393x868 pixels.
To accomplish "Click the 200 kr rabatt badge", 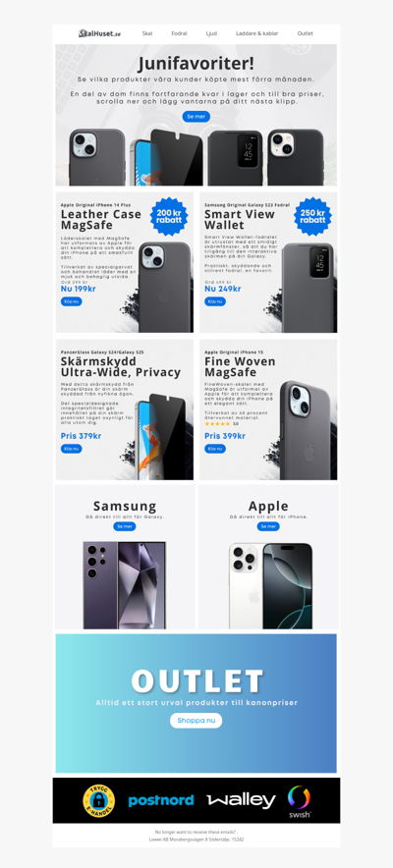I will (169, 216).
